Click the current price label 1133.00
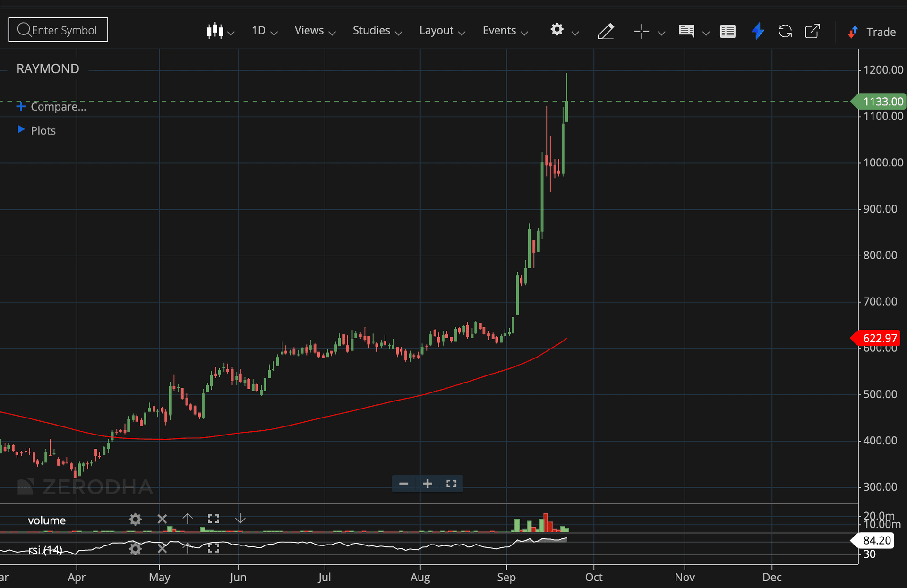907x588 pixels. pyautogui.click(x=879, y=102)
